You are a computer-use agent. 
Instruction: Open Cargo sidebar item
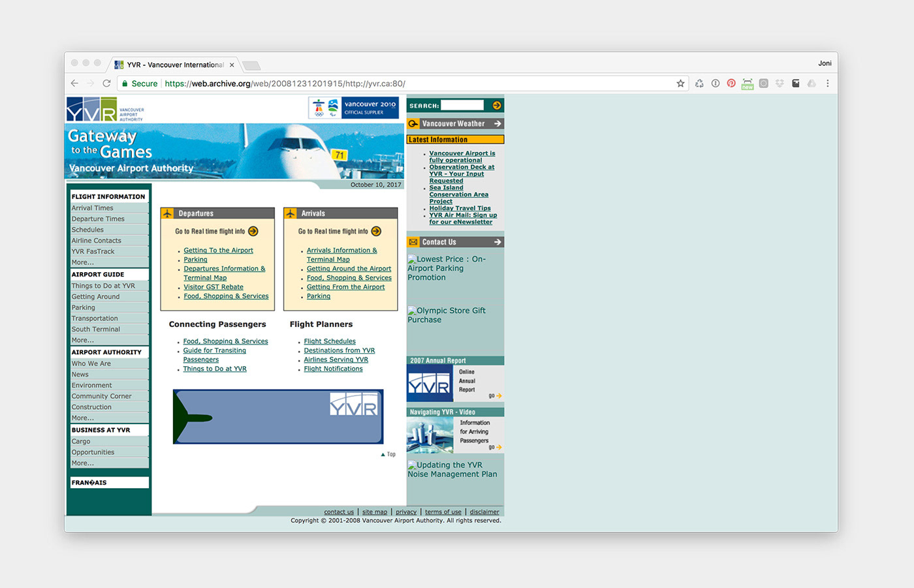pyautogui.click(x=81, y=441)
